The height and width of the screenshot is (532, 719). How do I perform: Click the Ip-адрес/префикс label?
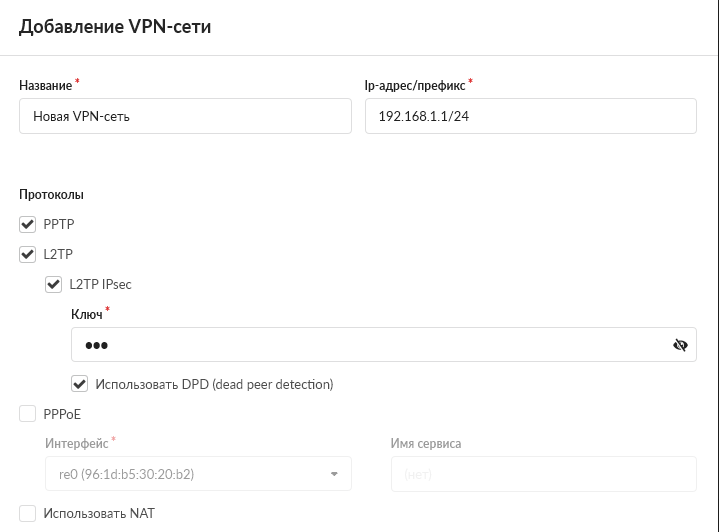coord(415,86)
